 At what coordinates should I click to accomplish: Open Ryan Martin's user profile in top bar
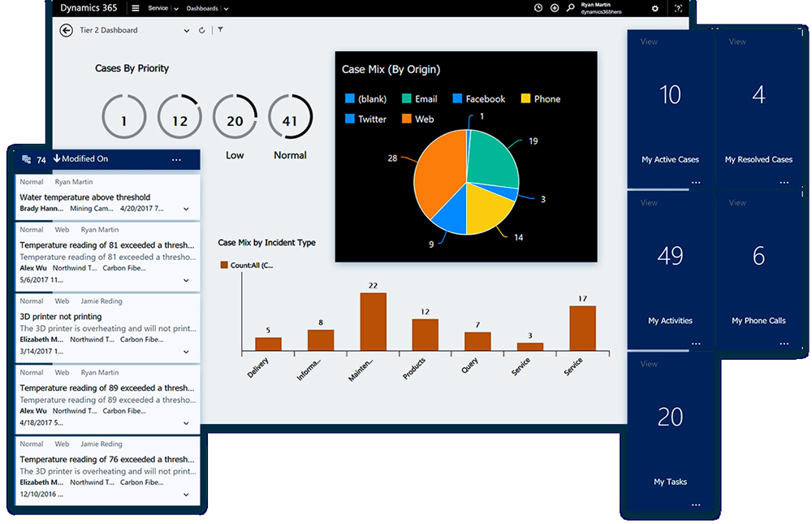coord(601,8)
